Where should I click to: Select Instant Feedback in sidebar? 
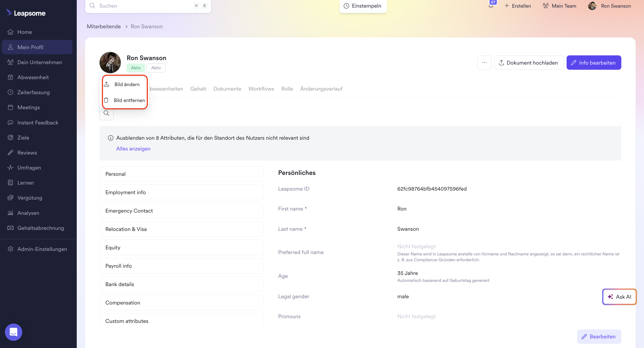click(38, 122)
